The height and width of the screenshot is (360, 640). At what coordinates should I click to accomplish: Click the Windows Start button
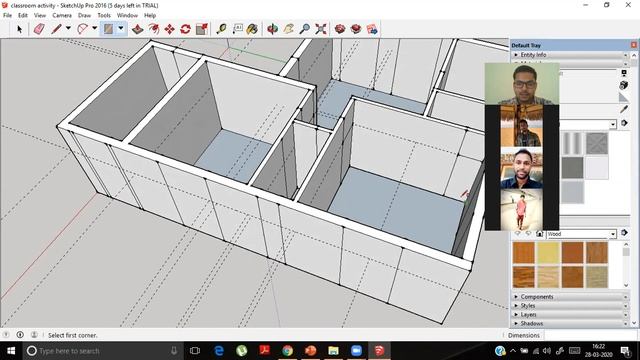[11, 351]
